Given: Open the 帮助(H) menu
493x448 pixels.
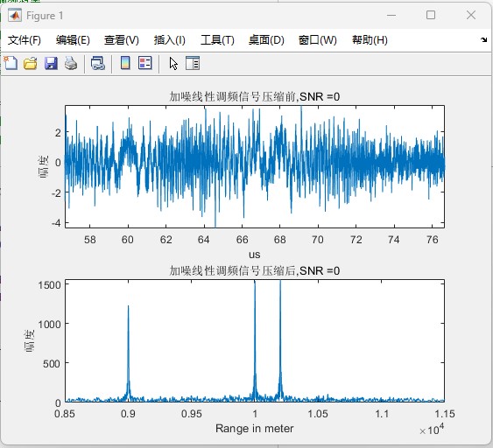Looking at the screenshot, I should [370, 40].
